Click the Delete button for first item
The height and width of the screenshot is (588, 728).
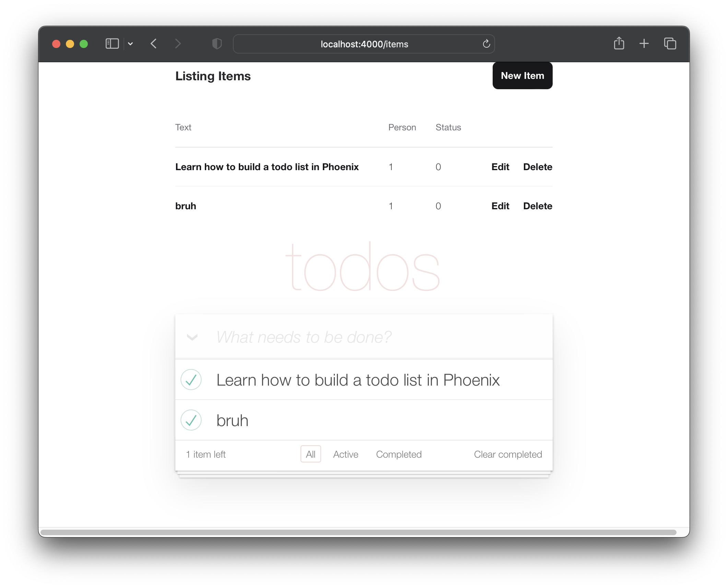(x=537, y=166)
